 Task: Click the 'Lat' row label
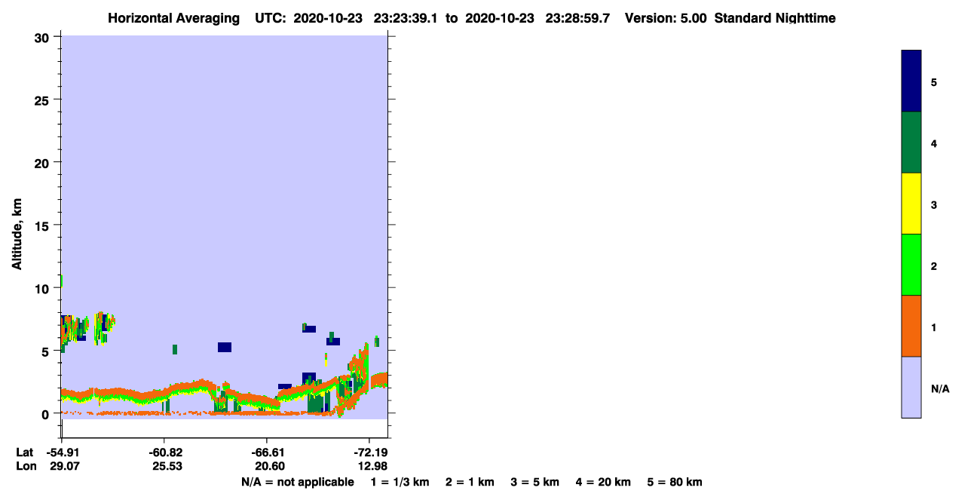(x=24, y=452)
